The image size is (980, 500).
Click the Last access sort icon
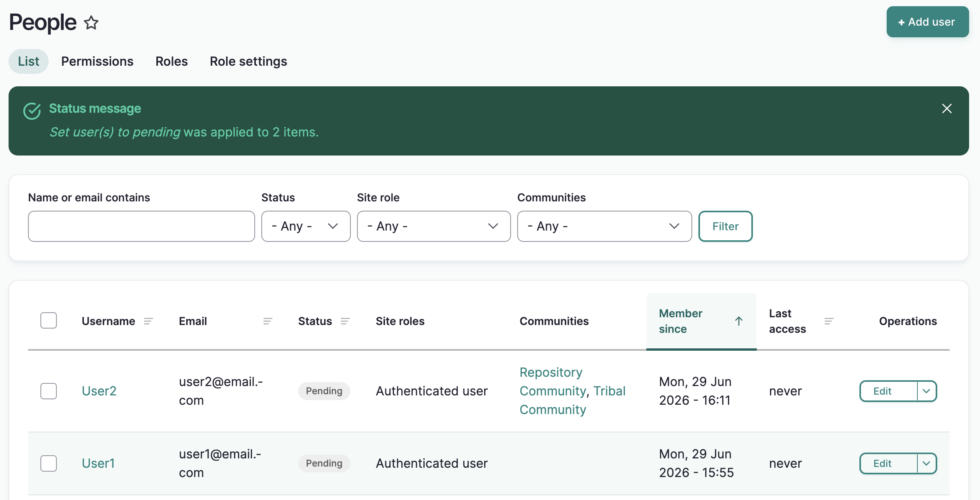pos(829,321)
